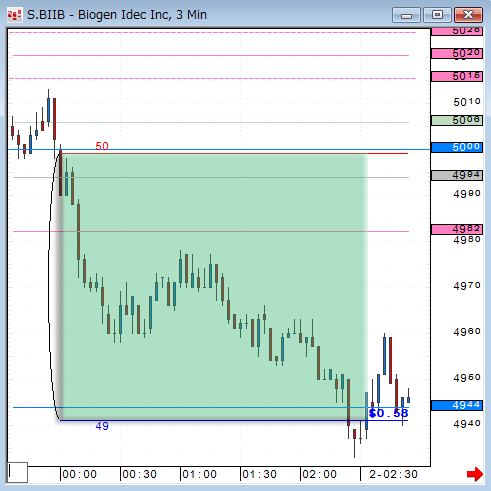This screenshot has width=491, height=491.
Task: Close the Biogen Idec chart window
Action: (x=468, y=15)
